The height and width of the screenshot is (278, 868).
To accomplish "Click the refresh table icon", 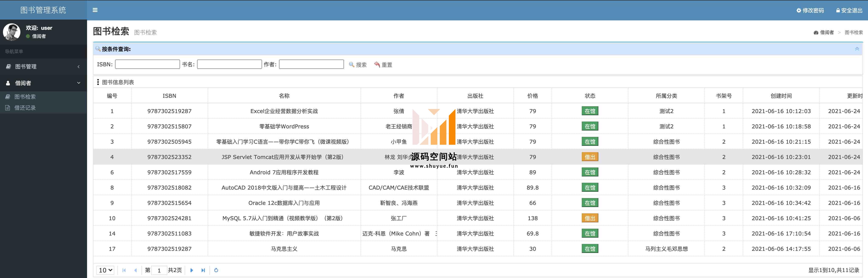I will [216, 270].
